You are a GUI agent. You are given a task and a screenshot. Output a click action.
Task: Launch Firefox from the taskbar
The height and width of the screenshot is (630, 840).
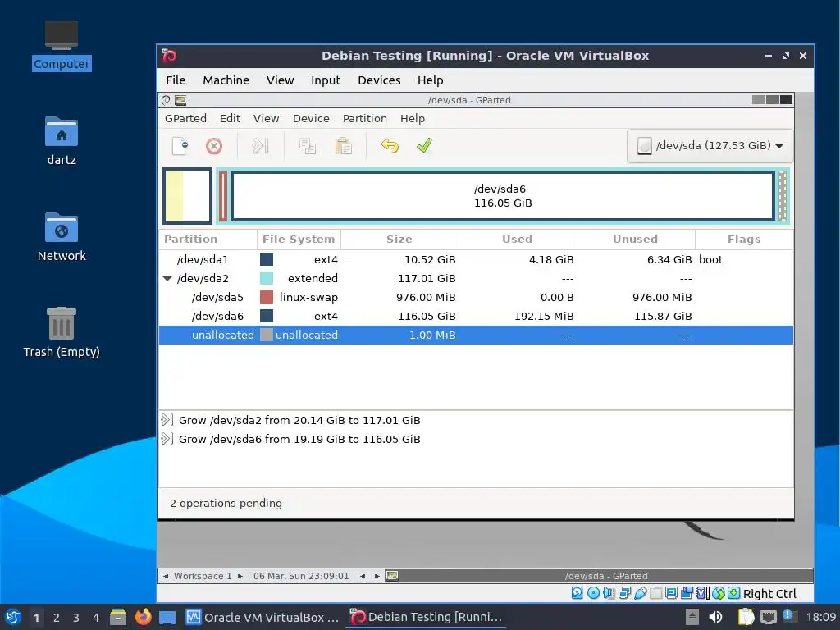143,617
